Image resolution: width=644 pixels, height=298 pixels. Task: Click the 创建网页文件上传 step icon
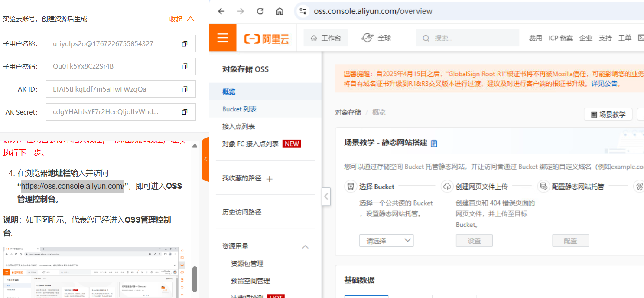[447, 187]
